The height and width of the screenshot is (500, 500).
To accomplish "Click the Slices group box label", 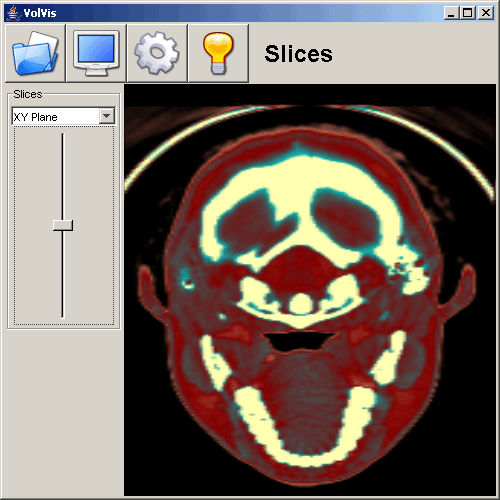I will click(28, 94).
